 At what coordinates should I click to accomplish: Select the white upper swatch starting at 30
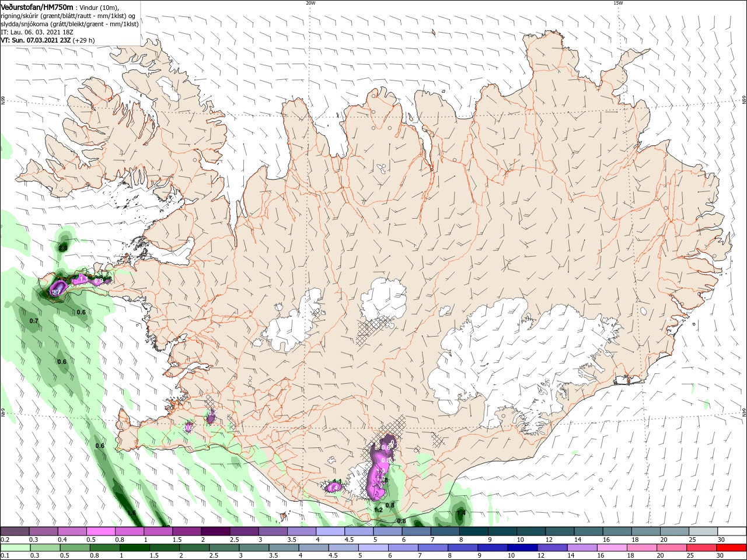(x=732, y=531)
